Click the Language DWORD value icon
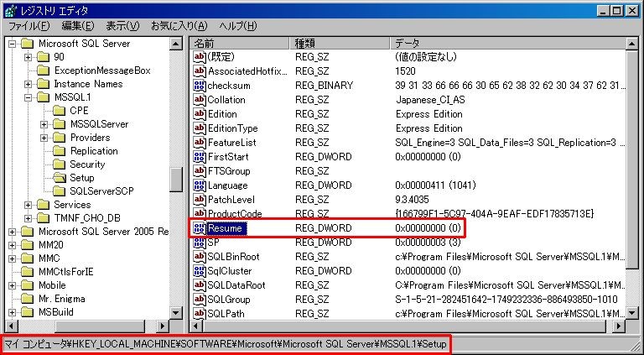The image size is (644, 355). pos(200,185)
